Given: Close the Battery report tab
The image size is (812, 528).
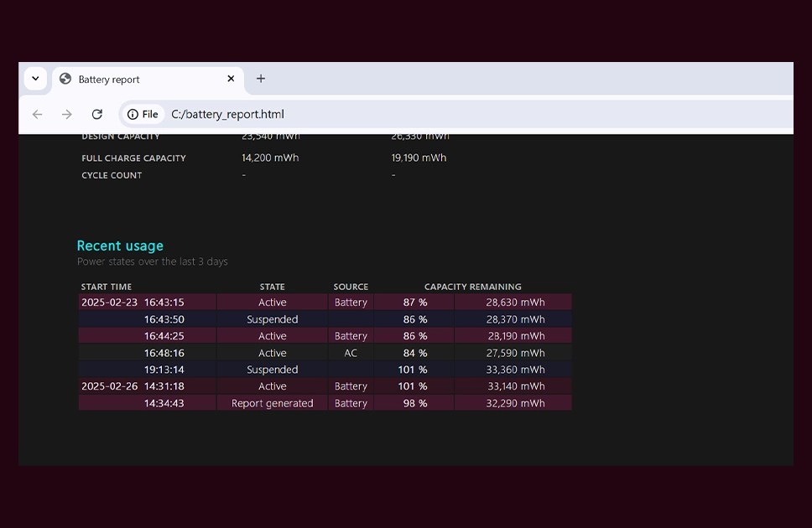Looking at the screenshot, I should pos(231,79).
